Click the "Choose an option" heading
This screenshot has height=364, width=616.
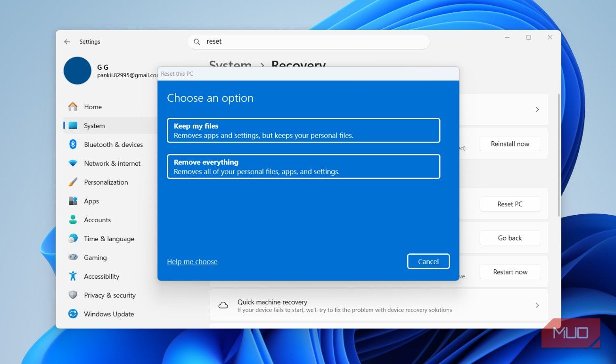point(210,98)
